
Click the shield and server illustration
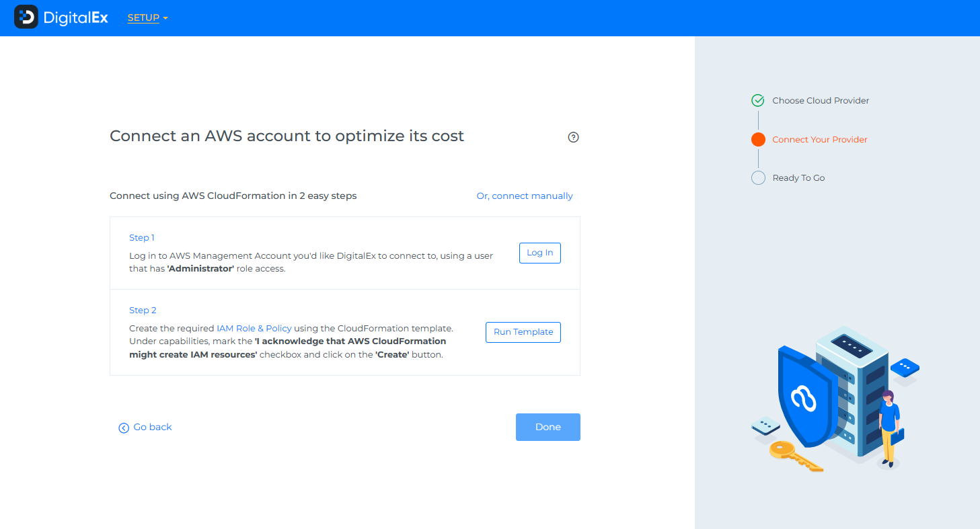(x=835, y=398)
